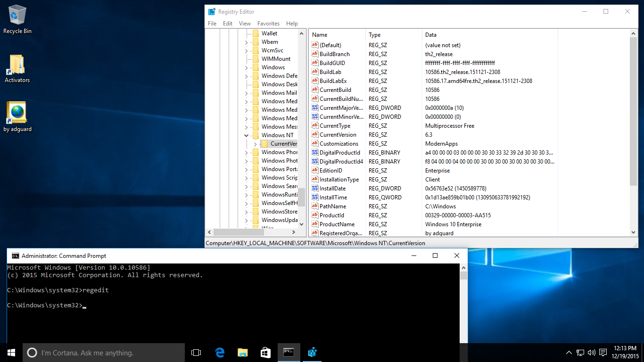Viewport: 644px width, 362px height.
Task: Select the WIMMount tree key
Action: (x=276, y=59)
